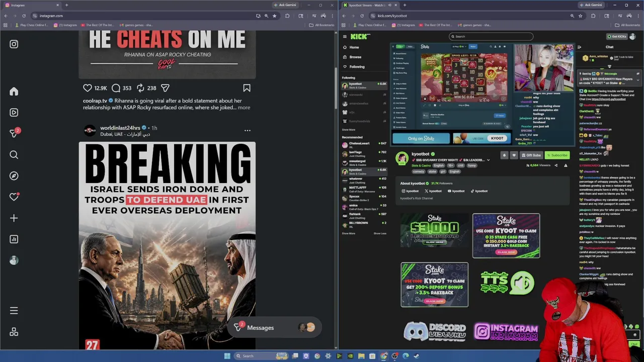Repost the coolrap.tv post
Screen dimensions: 644x362
click(x=140, y=88)
